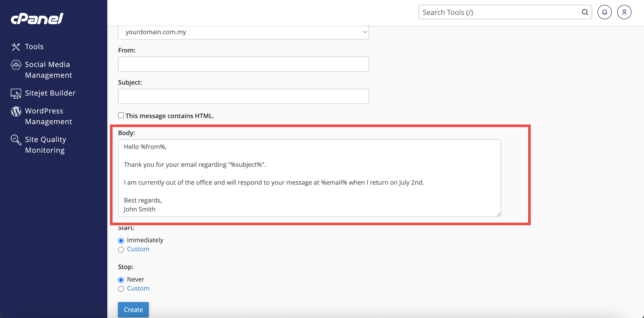
Task: Select Custom under Stop
Action: pos(121,289)
